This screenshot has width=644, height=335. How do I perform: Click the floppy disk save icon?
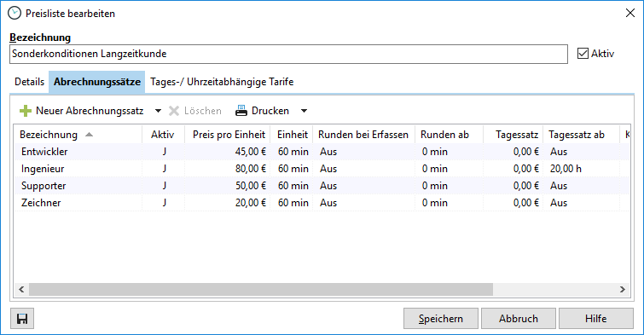click(x=22, y=319)
